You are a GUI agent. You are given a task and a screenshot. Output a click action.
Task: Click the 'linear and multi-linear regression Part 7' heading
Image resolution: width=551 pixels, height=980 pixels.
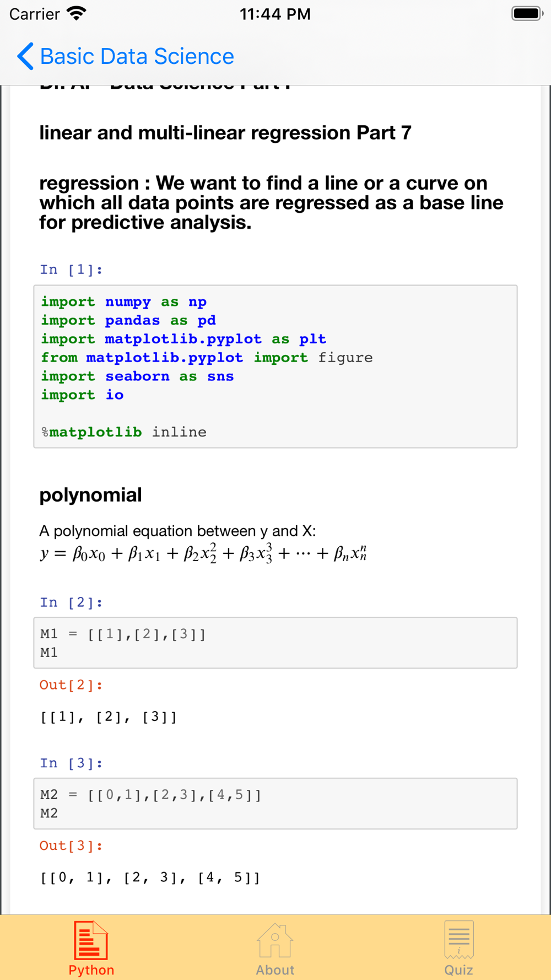pos(225,133)
